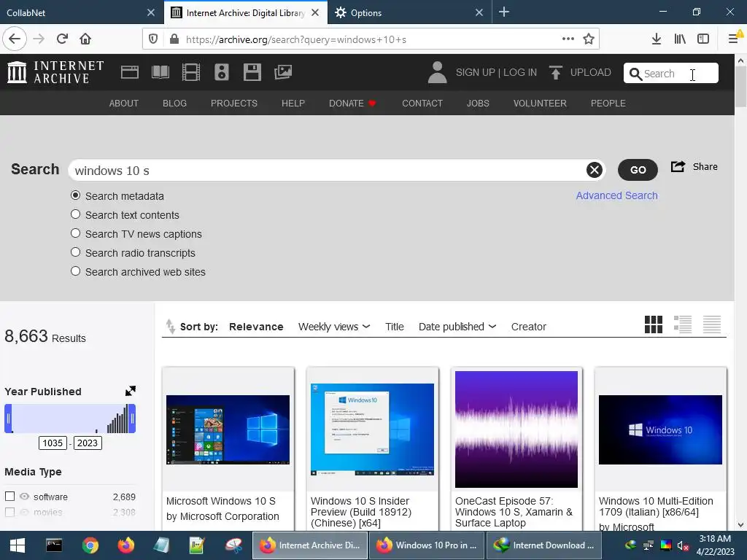Toggle eye icon for software filter
The width and height of the screenshot is (747, 560).
[x=24, y=496]
